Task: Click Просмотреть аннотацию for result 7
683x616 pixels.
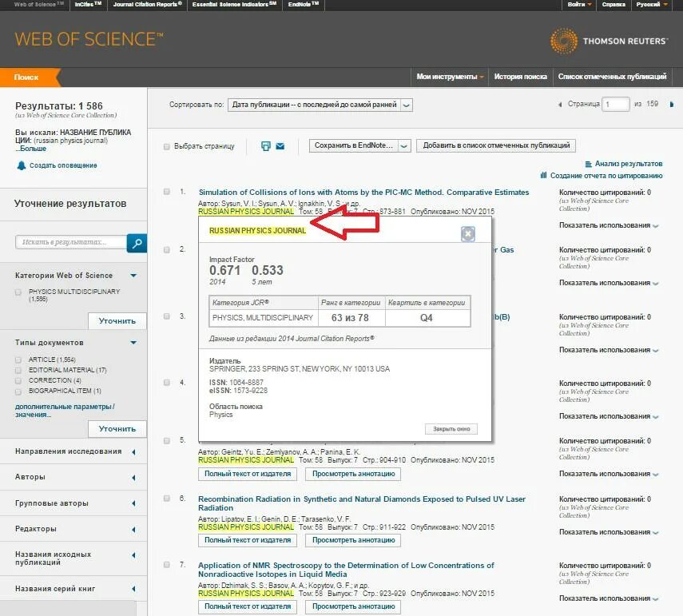Action: (x=353, y=606)
